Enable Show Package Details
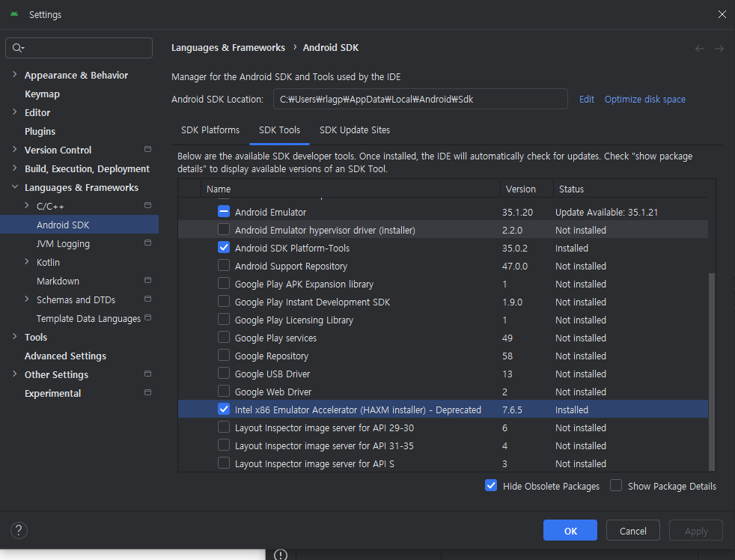Screen dimensions: 735x560 [x=616, y=485]
